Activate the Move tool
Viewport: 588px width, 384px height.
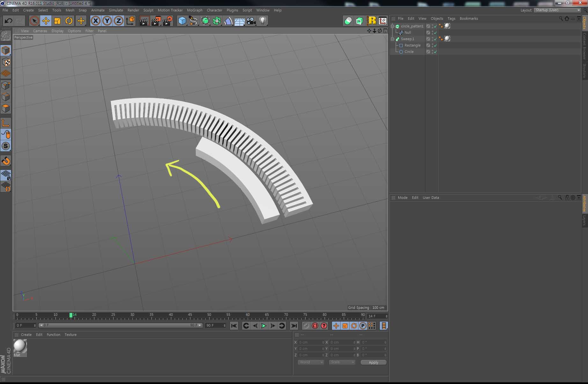coord(46,21)
